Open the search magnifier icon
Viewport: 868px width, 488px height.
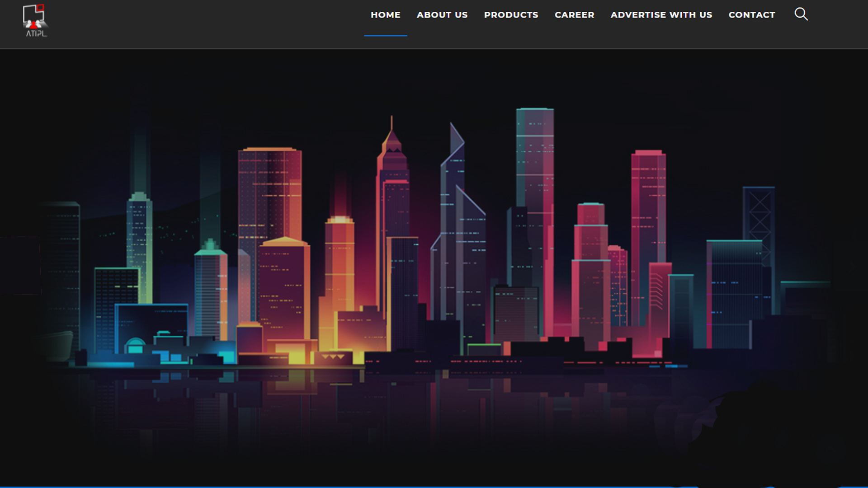(x=801, y=14)
